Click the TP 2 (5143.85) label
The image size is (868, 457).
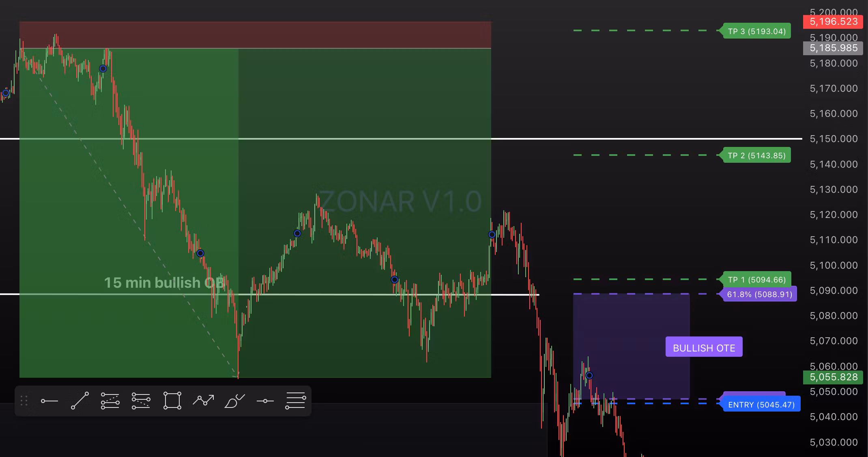(x=756, y=155)
